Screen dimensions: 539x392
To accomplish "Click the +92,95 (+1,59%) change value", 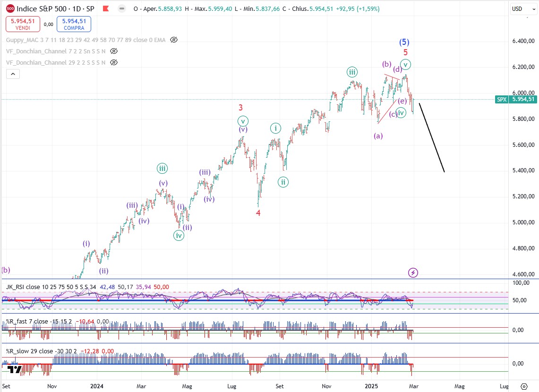I will pyautogui.click(x=358, y=9).
